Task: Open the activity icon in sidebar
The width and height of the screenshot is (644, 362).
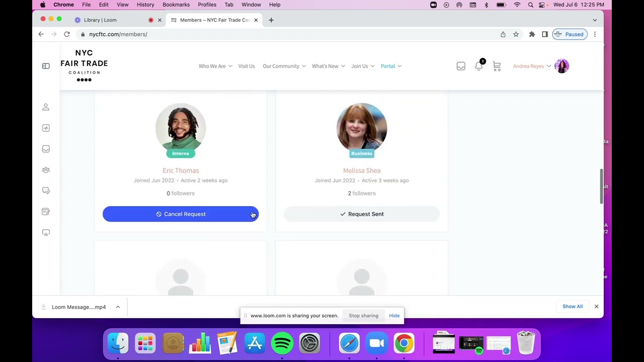Action: 46,128
